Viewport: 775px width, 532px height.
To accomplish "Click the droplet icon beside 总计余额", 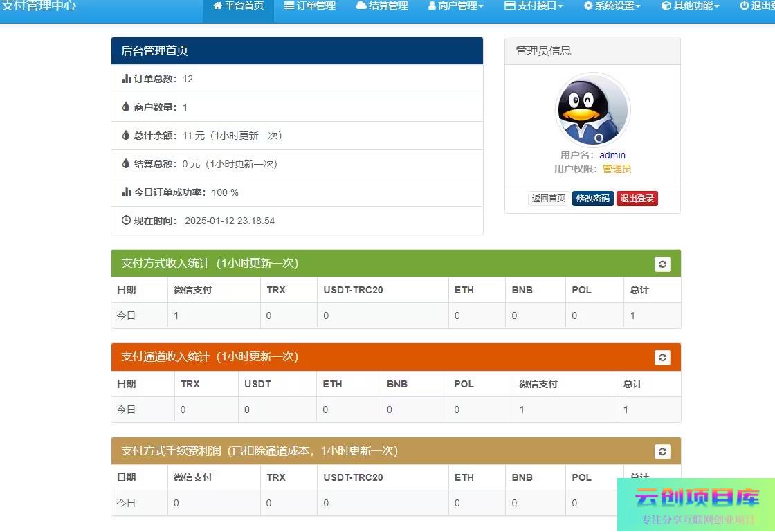I will coord(126,136).
